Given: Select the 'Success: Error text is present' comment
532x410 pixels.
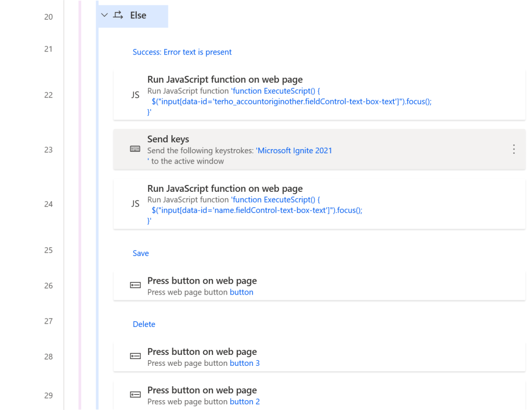Looking at the screenshot, I should (x=182, y=52).
